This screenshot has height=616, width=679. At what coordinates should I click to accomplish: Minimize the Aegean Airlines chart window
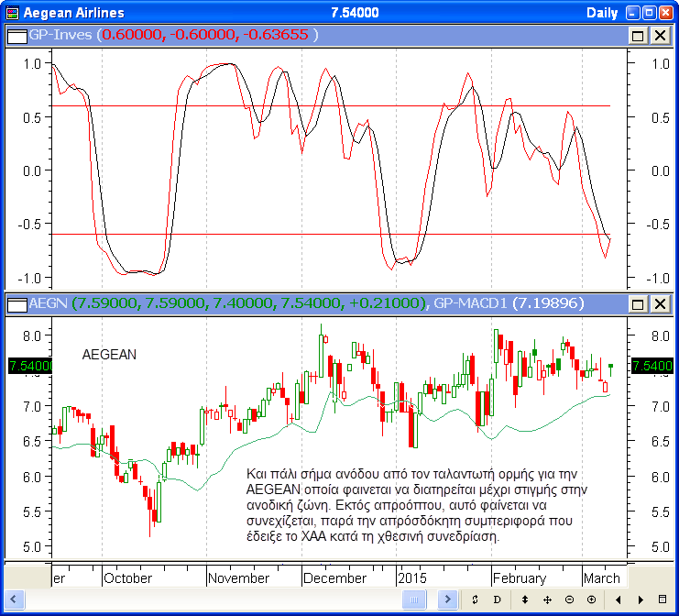coord(632,13)
